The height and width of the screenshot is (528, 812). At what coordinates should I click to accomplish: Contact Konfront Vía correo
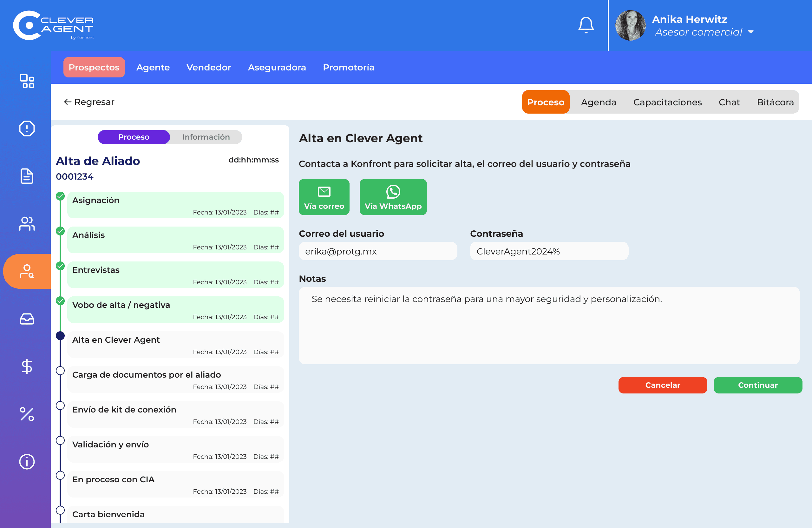point(324,197)
